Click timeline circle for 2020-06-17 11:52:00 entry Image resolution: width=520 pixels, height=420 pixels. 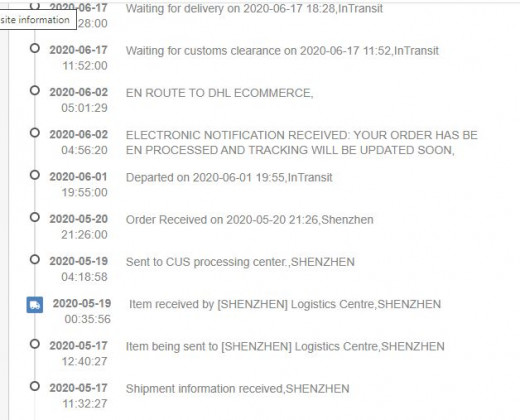click(35, 48)
